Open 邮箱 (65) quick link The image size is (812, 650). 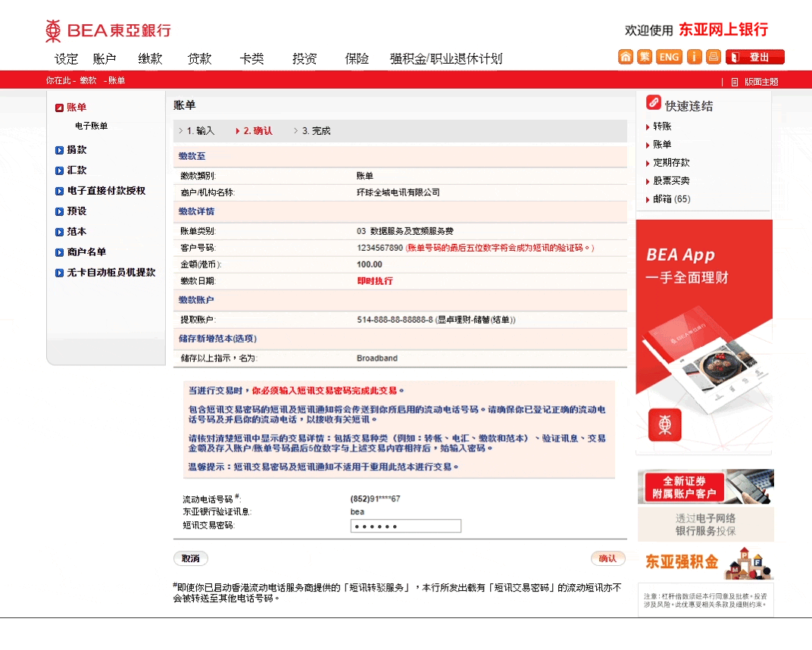[x=672, y=199]
